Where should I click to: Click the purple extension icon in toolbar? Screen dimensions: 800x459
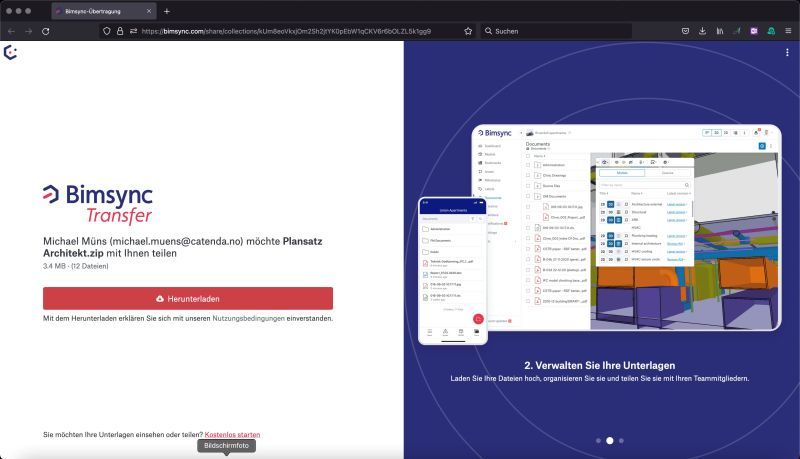coord(754,31)
